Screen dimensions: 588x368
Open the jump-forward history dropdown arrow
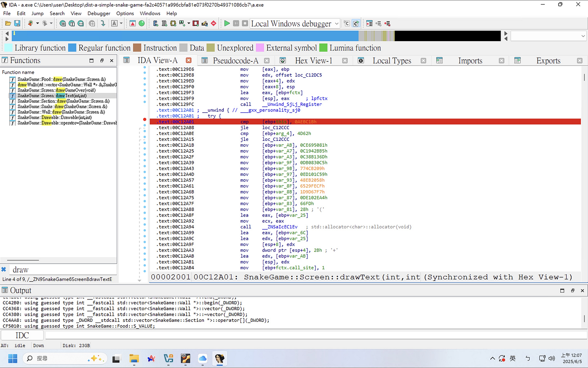click(51, 24)
